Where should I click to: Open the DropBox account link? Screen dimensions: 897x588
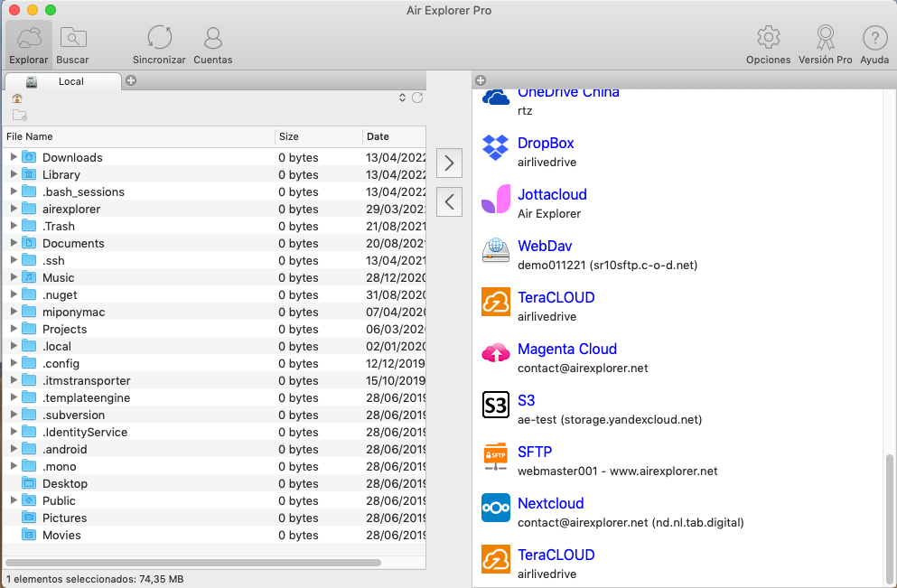pyautogui.click(x=546, y=143)
